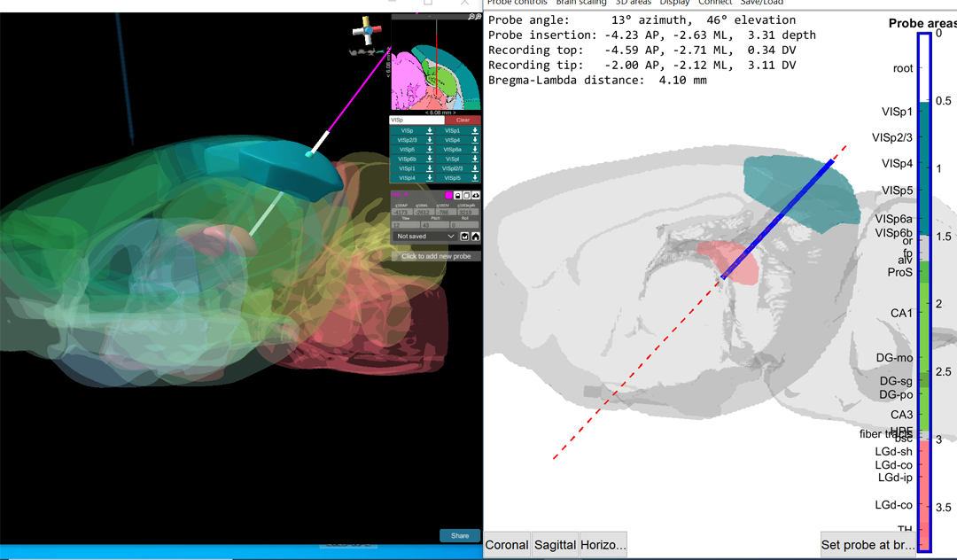This screenshot has width=957, height=560.
Task: Click the download arrow beside VISp
Action: tap(430, 130)
